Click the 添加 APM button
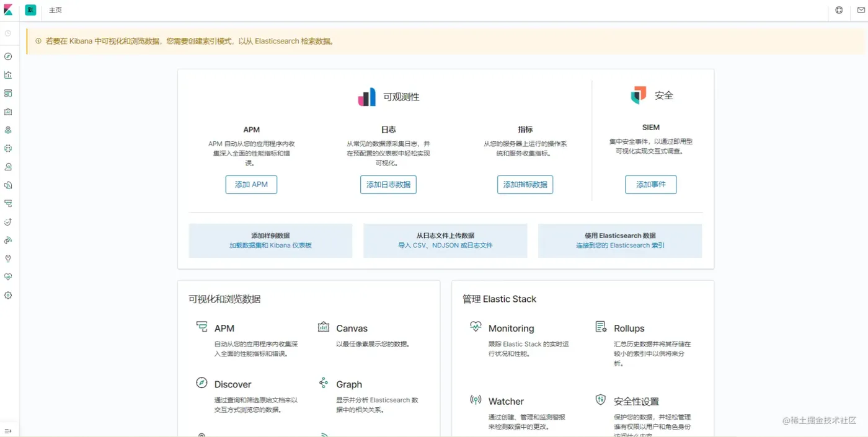Viewport: 868px width, 437px height. (x=251, y=184)
